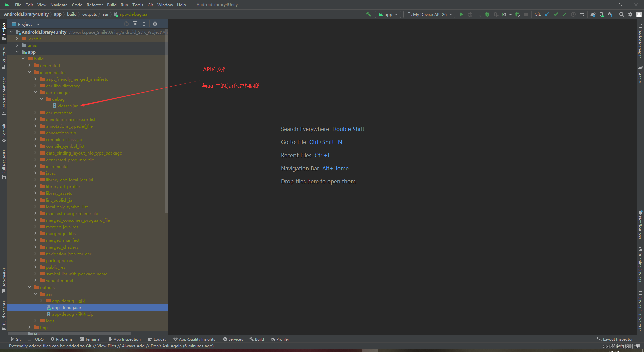Open IDE Settings via the gear icon

click(630, 14)
